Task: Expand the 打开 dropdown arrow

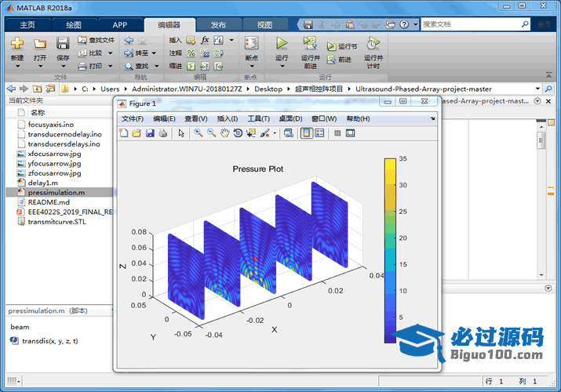Action: click(40, 66)
